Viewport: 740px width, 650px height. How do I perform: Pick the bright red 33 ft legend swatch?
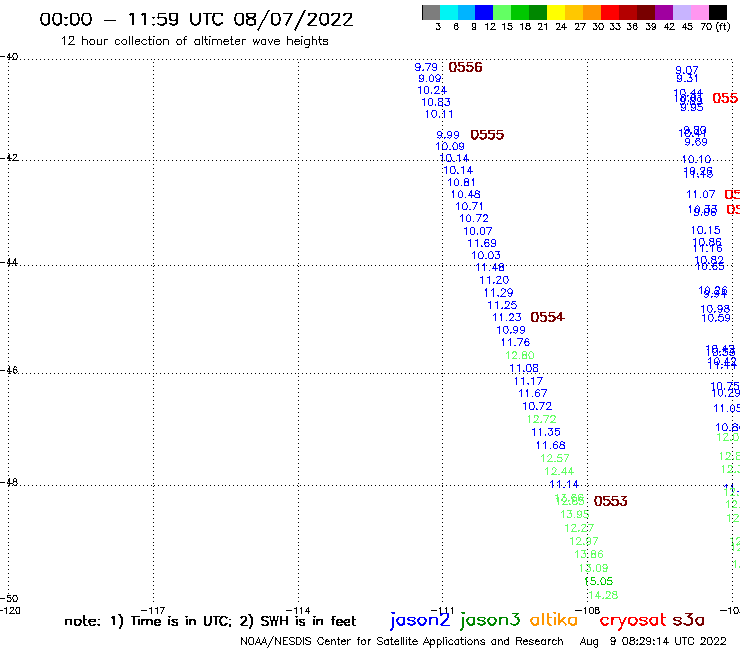pyautogui.click(x=610, y=12)
